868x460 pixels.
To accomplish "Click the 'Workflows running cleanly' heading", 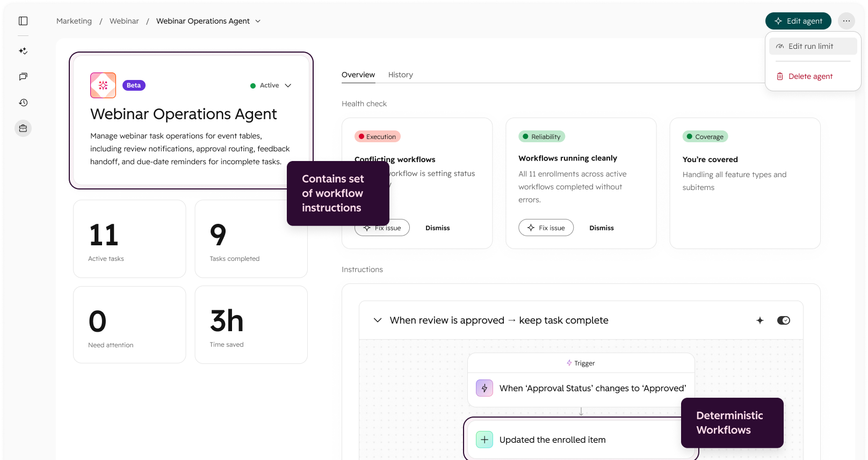I will pos(568,158).
